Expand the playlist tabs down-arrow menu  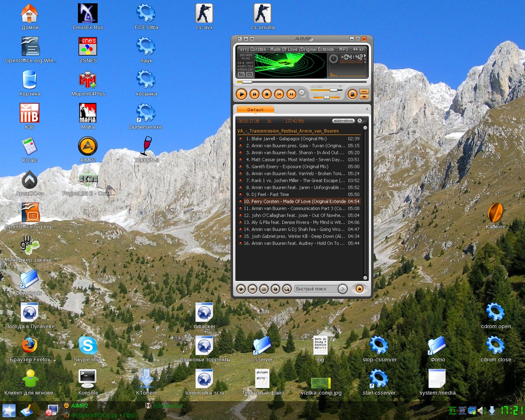367,109
